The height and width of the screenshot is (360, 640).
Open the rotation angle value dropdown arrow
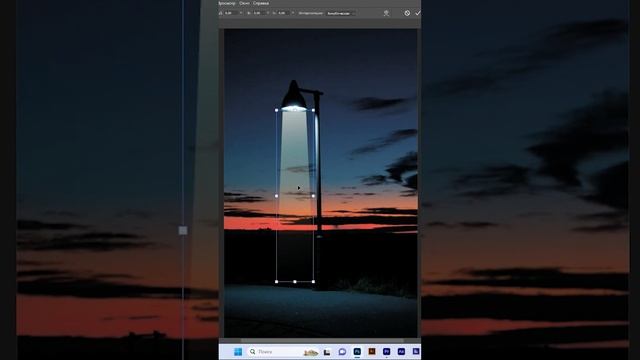click(241, 13)
